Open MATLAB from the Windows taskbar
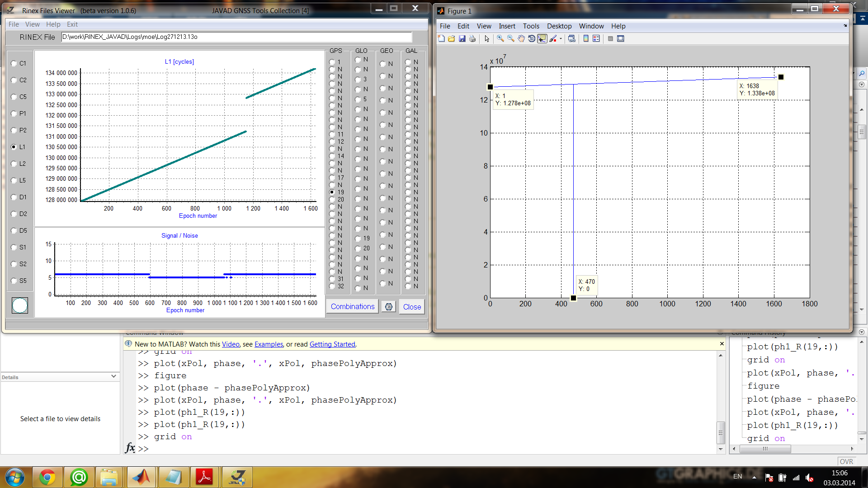The height and width of the screenshot is (488, 868). click(142, 477)
